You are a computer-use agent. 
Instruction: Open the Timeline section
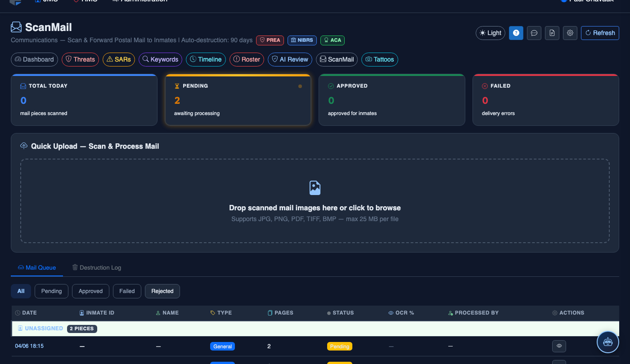pos(206,59)
